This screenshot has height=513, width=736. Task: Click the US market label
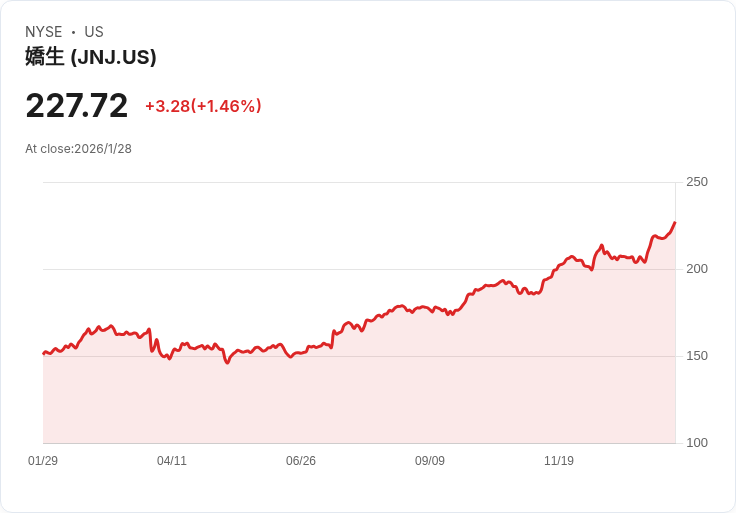(94, 32)
